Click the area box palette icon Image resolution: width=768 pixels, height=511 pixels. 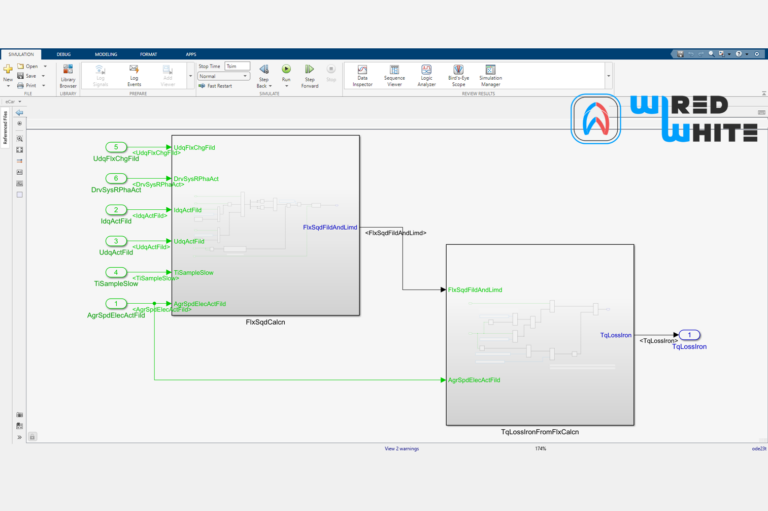coord(20,195)
